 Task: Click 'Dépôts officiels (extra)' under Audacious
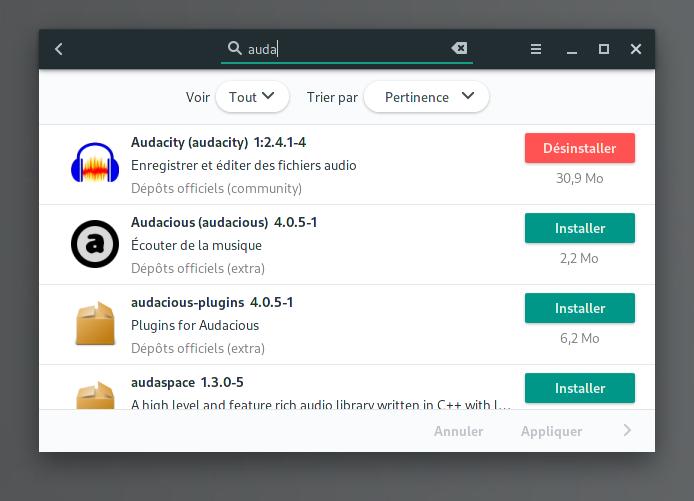coord(198,269)
